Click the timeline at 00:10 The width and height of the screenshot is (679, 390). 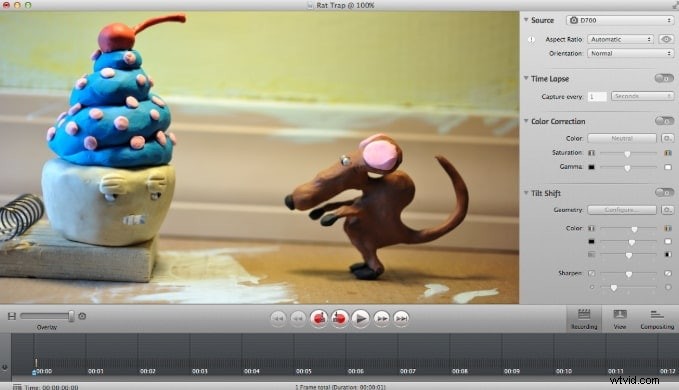564,371
